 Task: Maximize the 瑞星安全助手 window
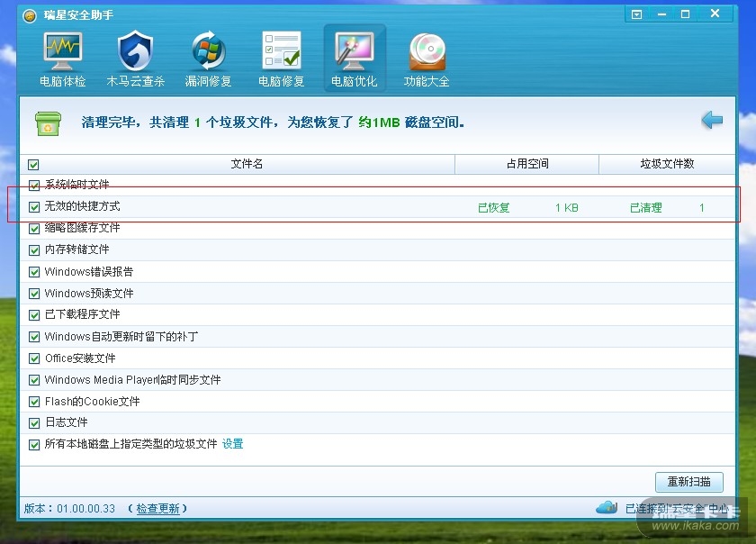click(x=685, y=14)
